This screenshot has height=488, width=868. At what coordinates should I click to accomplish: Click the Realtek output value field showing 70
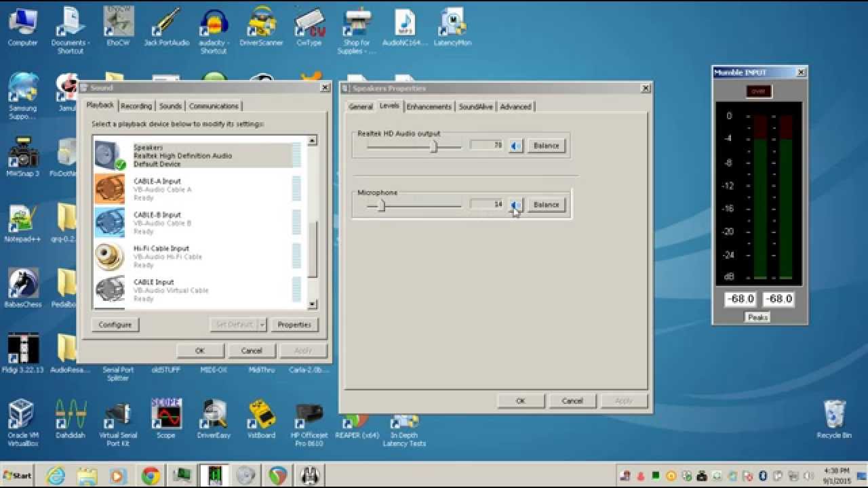pyautogui.click(x=487, y=145)
